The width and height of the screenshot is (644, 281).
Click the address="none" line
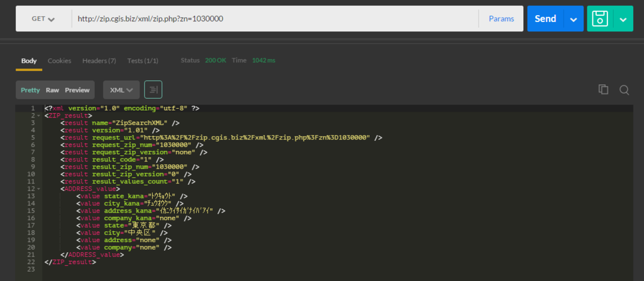tap(124, 240)
